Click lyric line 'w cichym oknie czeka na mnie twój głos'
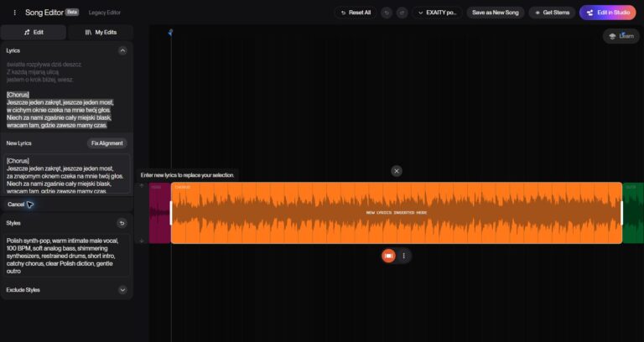This screenshot has height=342, width=644. coord(59,110)
